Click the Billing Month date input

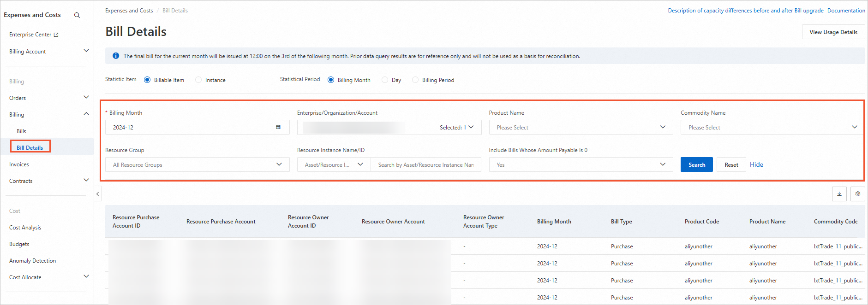coord(198,127)
